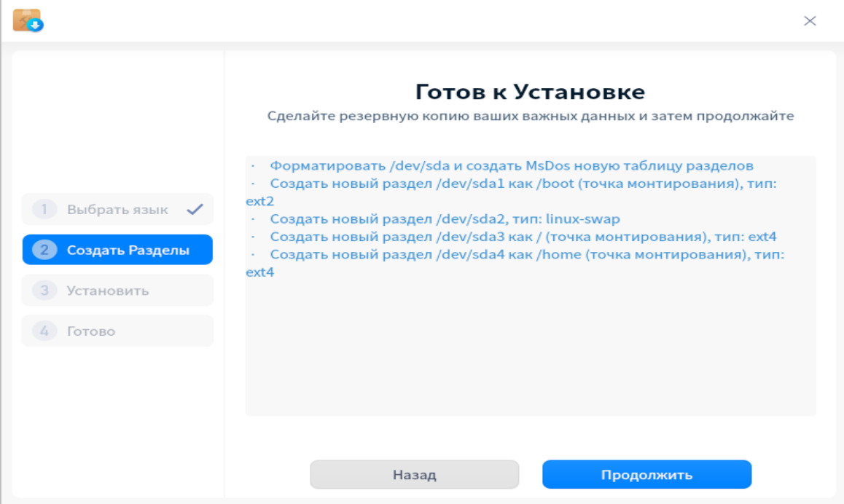
Task: Click the step number 3 circle
Action: 46,289
